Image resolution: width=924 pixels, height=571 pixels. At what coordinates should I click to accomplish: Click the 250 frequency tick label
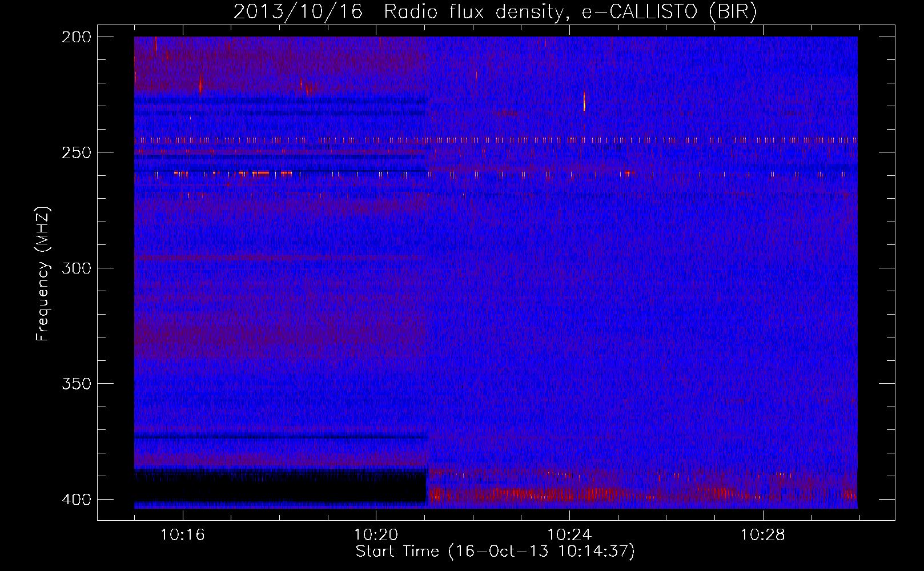point(77,152)
